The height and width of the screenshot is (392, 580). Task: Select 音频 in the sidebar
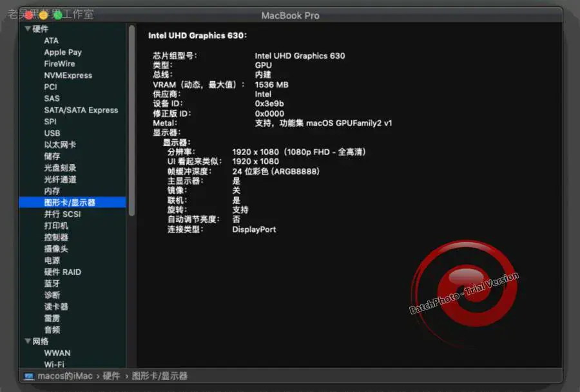[x=52, y=330]
